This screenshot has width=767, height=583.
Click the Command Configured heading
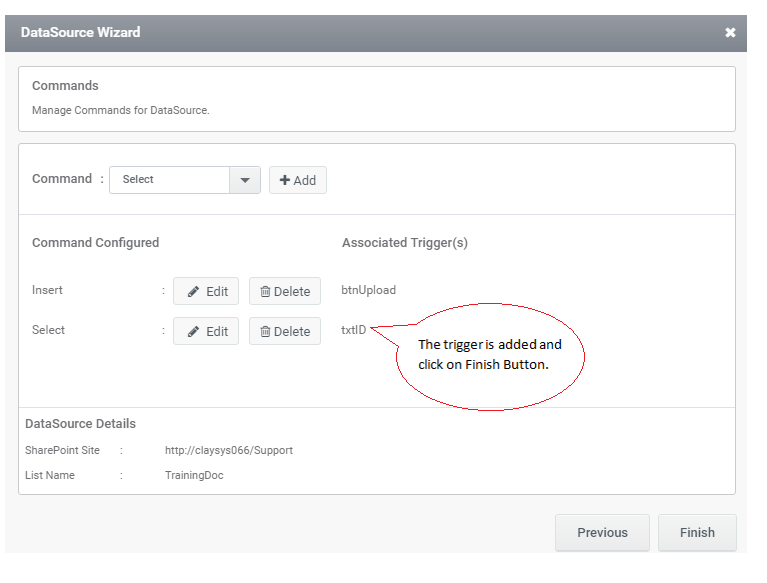[x=95, y=243]
